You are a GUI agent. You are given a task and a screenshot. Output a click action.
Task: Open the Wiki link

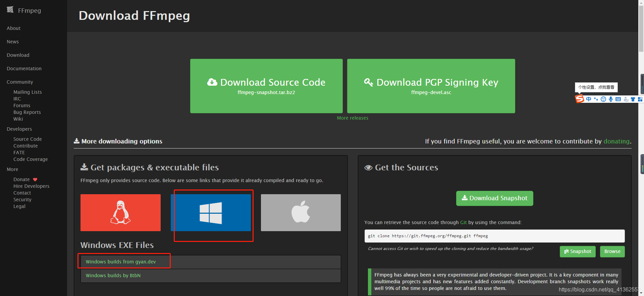[x=18, y=119]
